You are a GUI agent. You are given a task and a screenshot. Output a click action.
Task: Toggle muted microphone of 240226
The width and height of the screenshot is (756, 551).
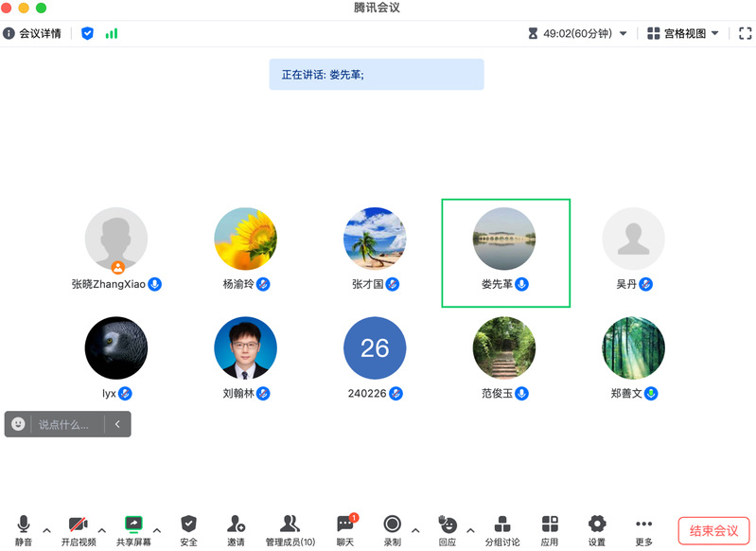pos(396,394)
